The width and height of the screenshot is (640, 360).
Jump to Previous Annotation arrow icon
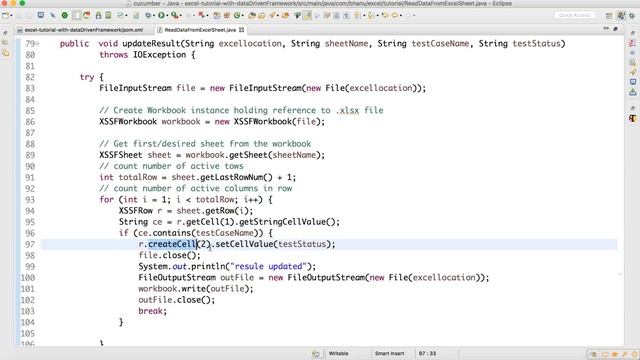[x=370, y=15]
